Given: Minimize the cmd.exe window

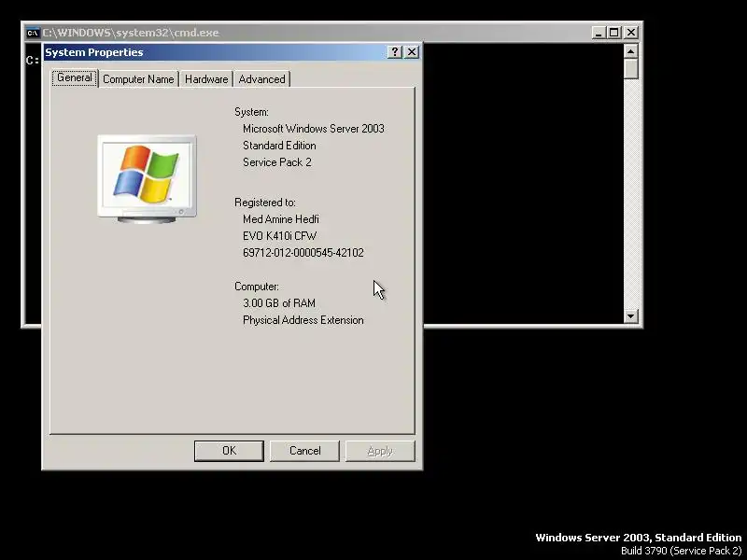Looking at the screenshot, I should click(x=599, y=33).
